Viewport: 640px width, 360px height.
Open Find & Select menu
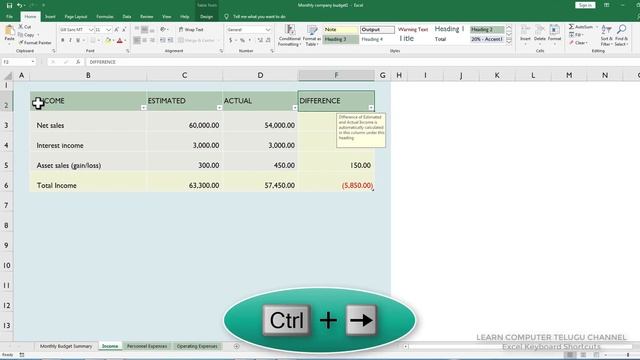pos(622,36)
